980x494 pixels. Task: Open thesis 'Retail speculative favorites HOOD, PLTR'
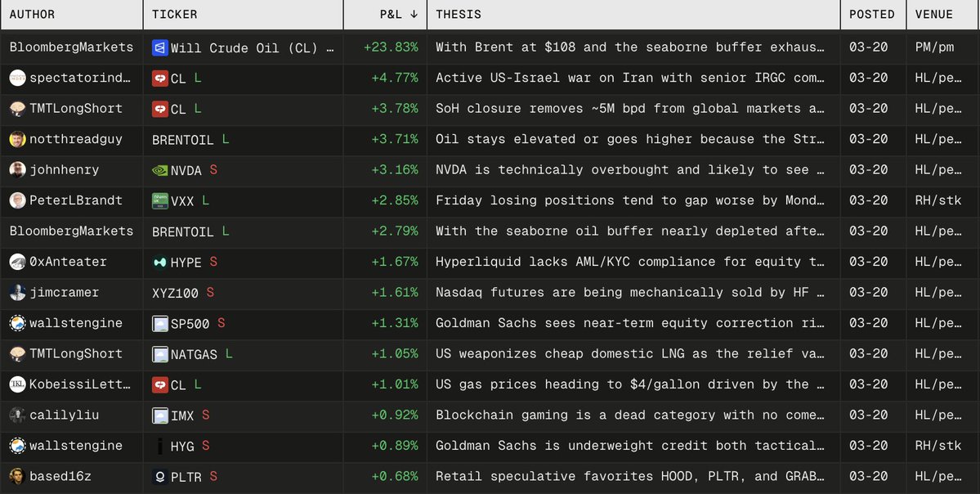[629, 477]
